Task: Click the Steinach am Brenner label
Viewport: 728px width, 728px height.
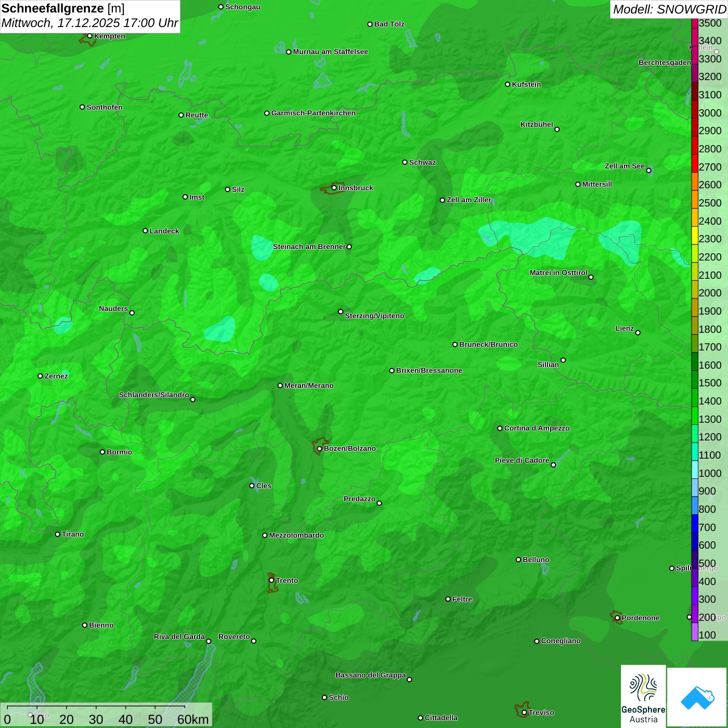Action: coord(309,246)
